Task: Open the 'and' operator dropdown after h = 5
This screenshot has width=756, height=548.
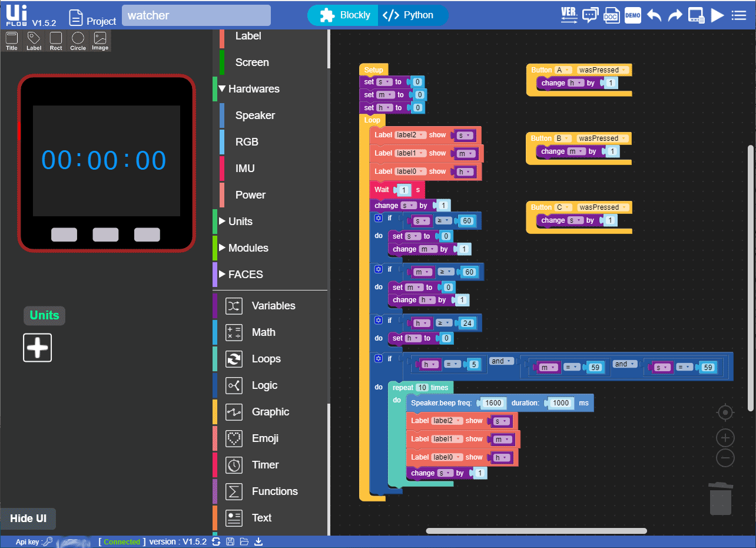Action: (501, 361)
